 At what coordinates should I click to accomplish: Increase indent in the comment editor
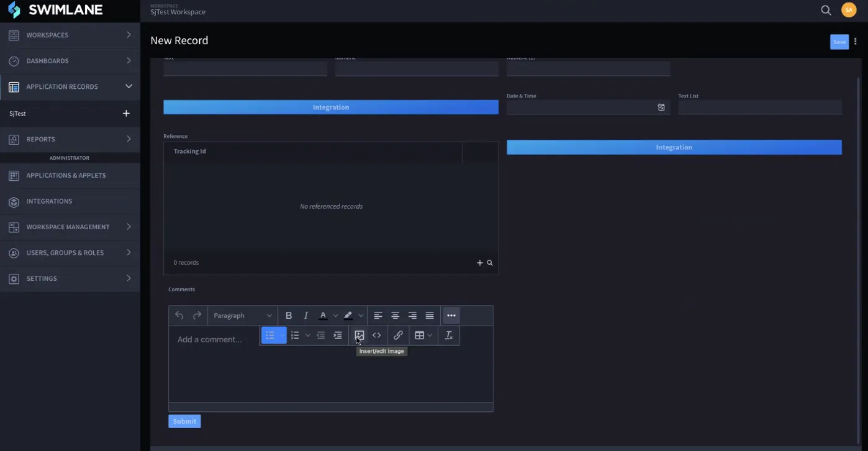click(338, 335)
